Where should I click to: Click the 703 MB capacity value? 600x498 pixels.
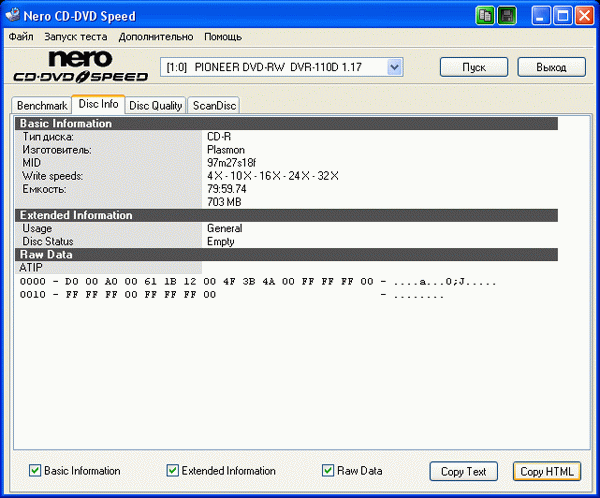[x=224, y=202]
